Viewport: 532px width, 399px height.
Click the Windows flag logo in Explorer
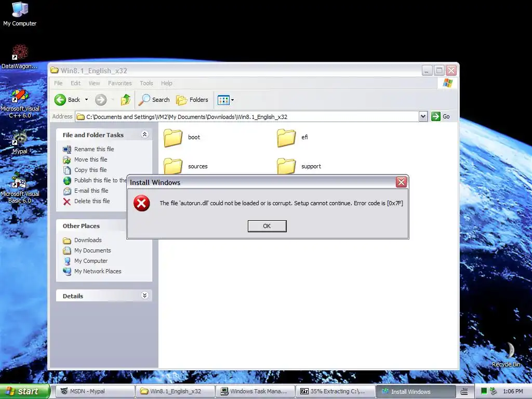pyautogui.click(x=447, y=83)
